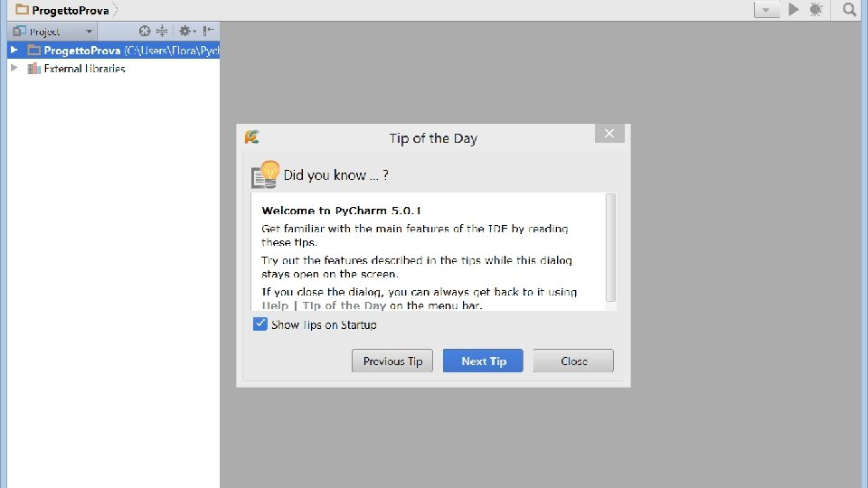
Task: Click the Debug bug icon in toolbar
Action: pos(816,9)
